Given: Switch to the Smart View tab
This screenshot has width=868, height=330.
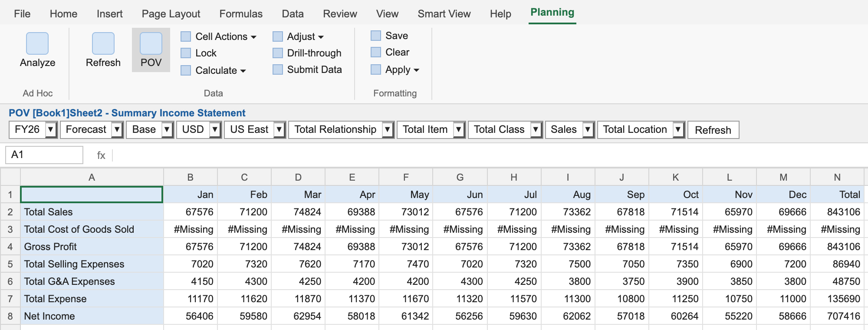Looking at the screenshot, I should pos(444,14).
